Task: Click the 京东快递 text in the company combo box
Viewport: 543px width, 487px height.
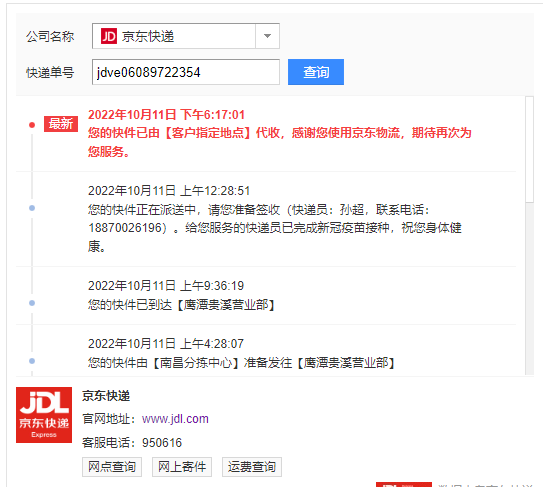Action: [148, 36]
